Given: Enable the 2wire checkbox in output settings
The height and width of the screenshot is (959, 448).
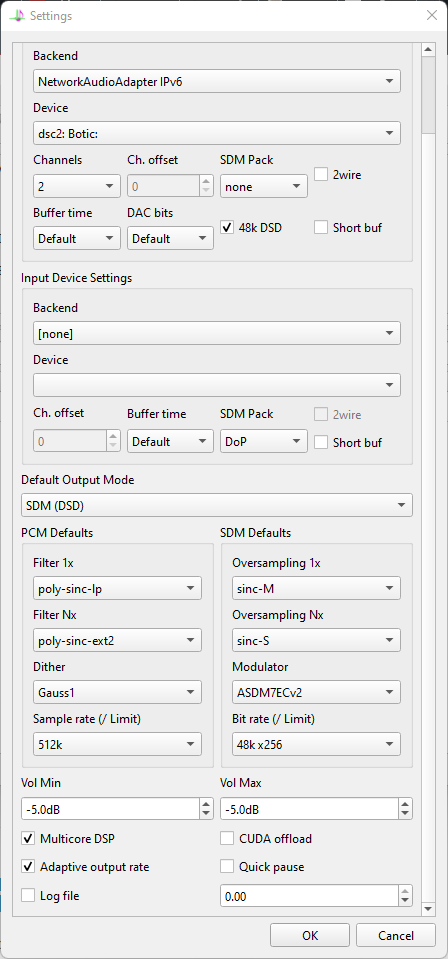Looking at the screenshot, I should [x=321, y=174].
